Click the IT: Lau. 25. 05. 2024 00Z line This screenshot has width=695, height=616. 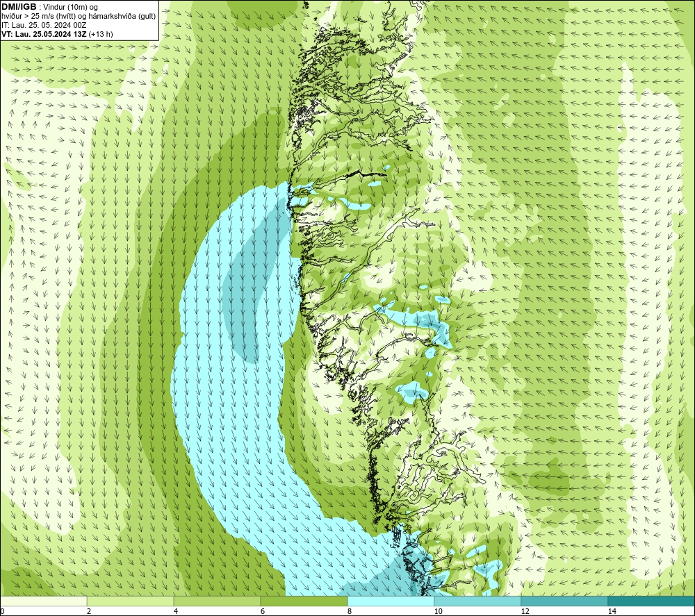(43, 25)
